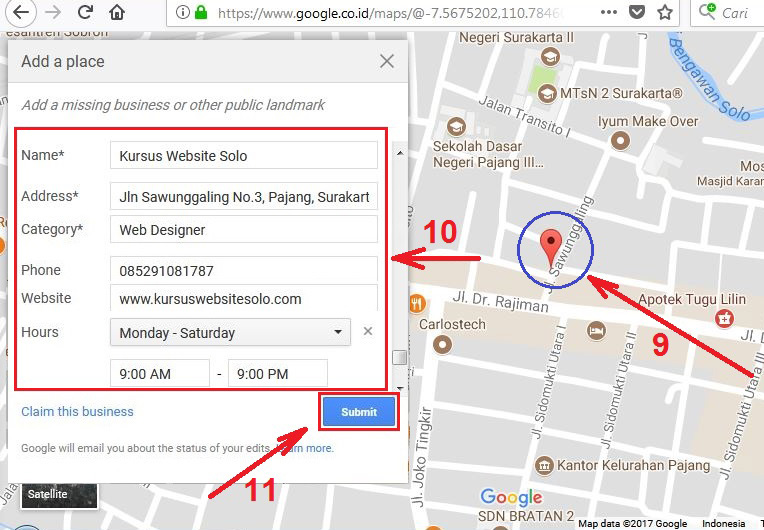The width and height of the screenshot is (764, 530).
Task: Save page to Pocket icon
Action: click(636, 12)
